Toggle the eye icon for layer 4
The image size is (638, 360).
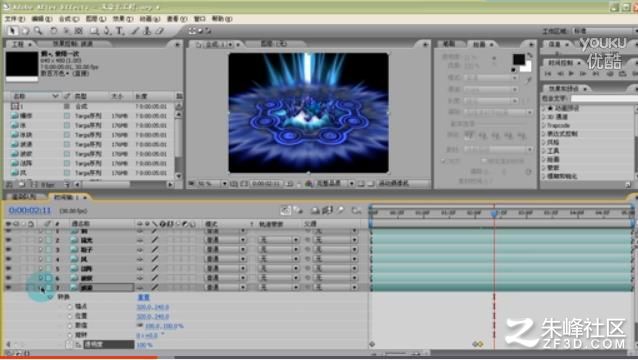8,259
